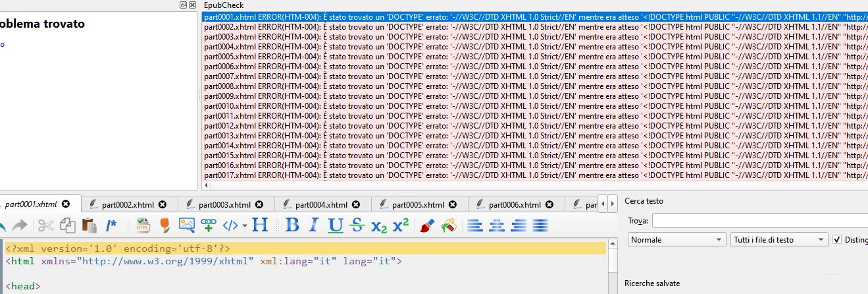Screen dimensions: 868x294
Task: Select the part0017.xhtml error row in EpubCheck
Action: (534, 175)
